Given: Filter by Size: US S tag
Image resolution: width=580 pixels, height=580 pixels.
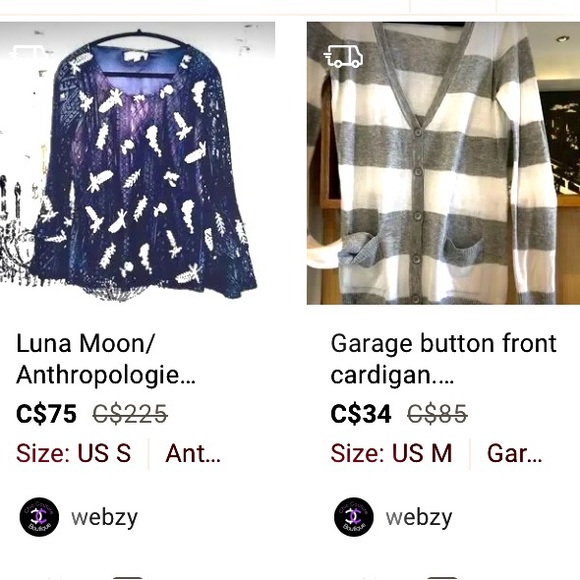Looking at the screenshot, I should (x=73, y=453).
